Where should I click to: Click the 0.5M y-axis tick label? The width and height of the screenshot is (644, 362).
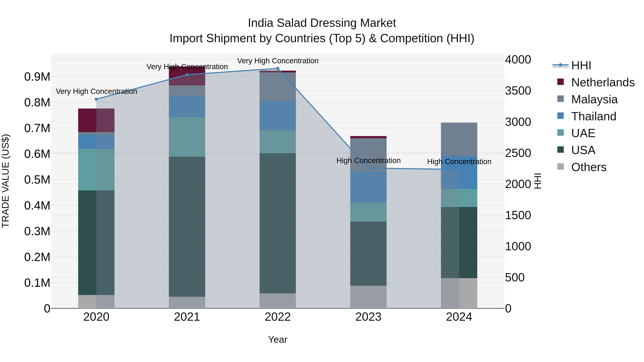tap(37, 180)
